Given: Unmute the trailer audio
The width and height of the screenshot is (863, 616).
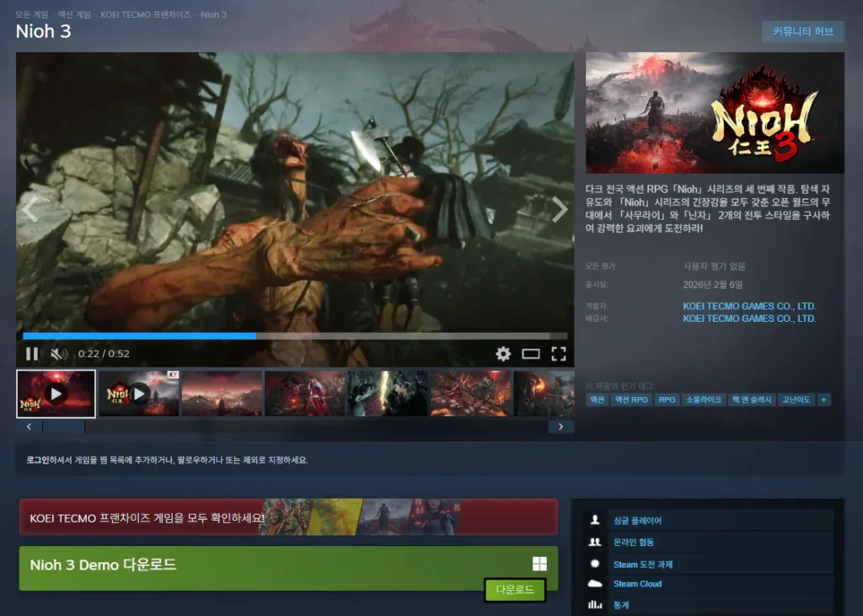Looking at the screenshot, I should coord(58,354).
